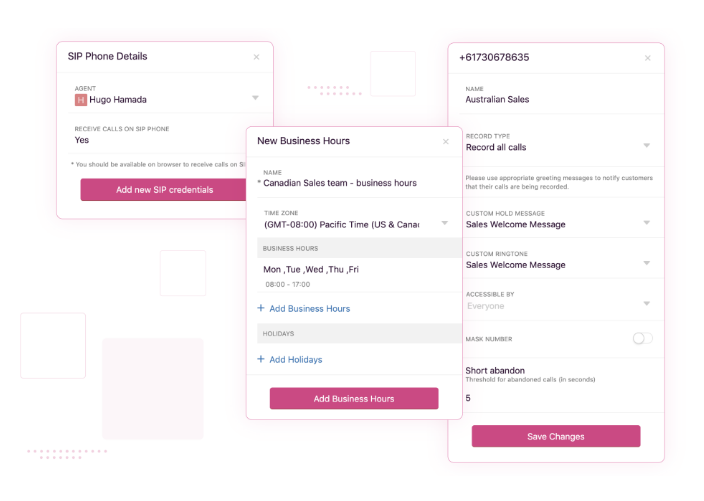The height and width of the screenshot is (501, 704).
Task: Click the blue Add Business Hours link
Action: tap(310, 308)
